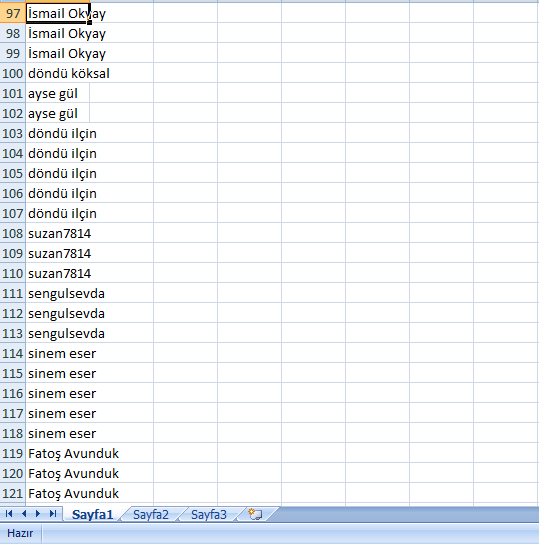
Task: Click 'döndü ilçin' cell in row 107
Action: tap(58, 213)
